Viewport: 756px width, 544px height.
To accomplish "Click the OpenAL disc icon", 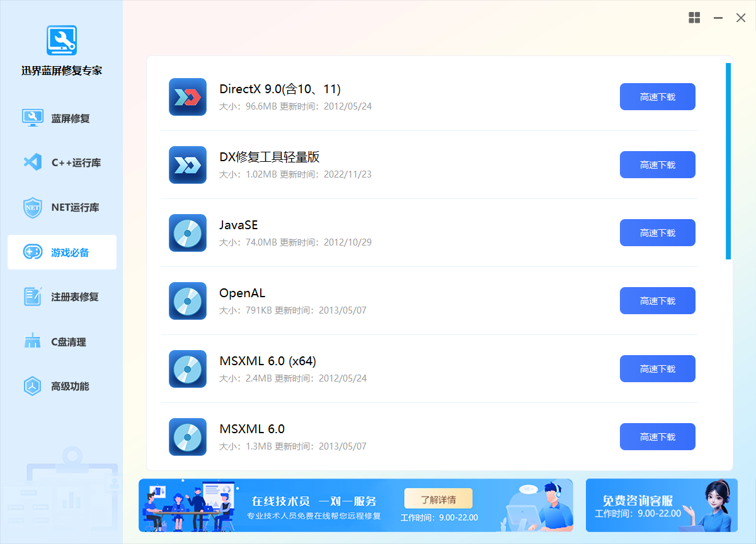I will tap(188, 301).
